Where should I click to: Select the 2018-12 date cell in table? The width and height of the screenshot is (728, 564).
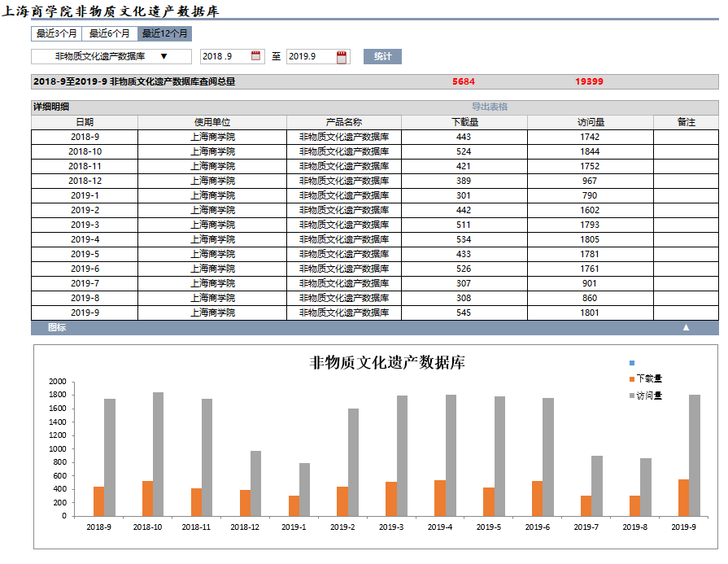coord(85,181)
